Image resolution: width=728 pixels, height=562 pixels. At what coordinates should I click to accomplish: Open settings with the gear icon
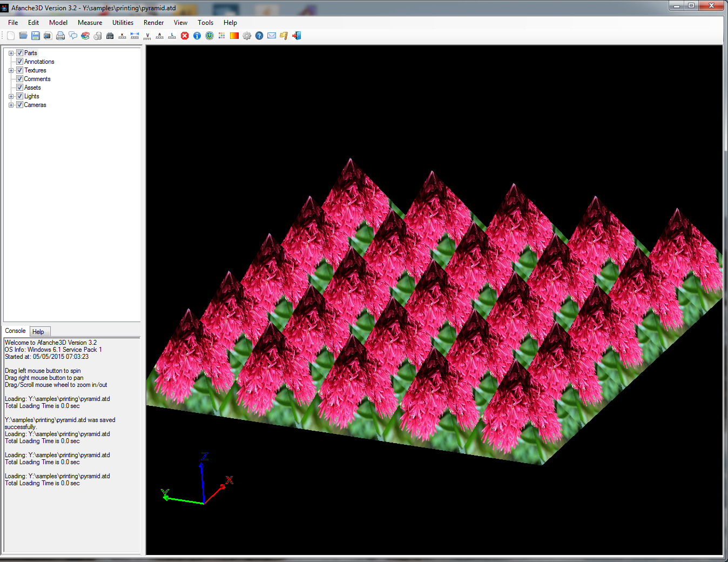tap(247, 36)
